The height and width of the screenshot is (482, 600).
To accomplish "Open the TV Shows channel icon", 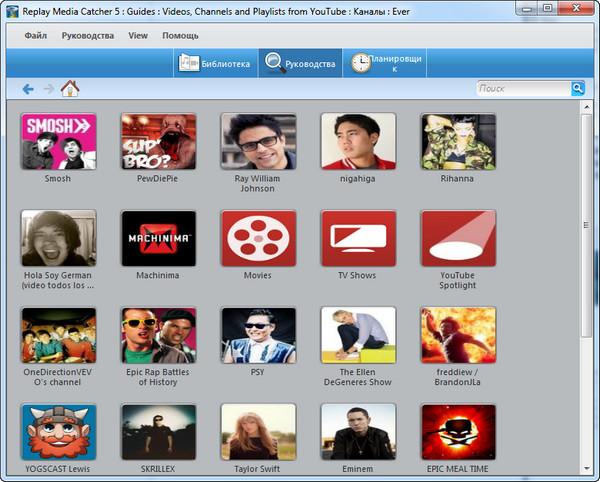I will click(x=358, y=238).
